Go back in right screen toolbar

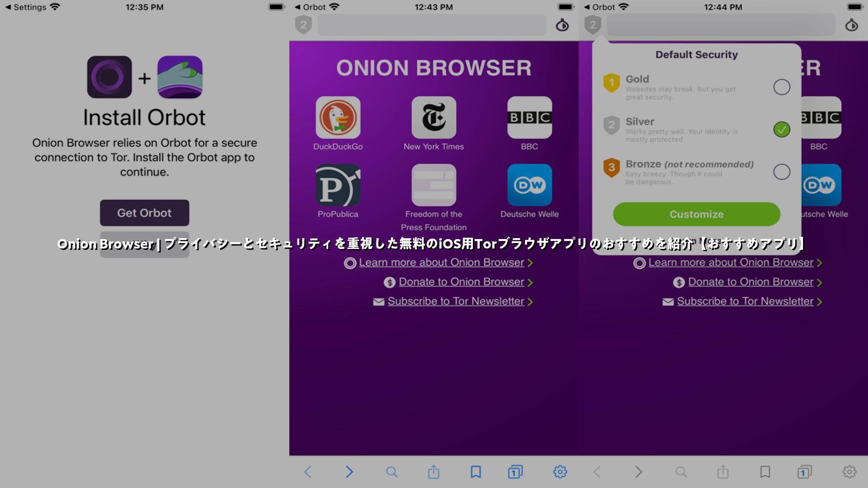(597, 472)
